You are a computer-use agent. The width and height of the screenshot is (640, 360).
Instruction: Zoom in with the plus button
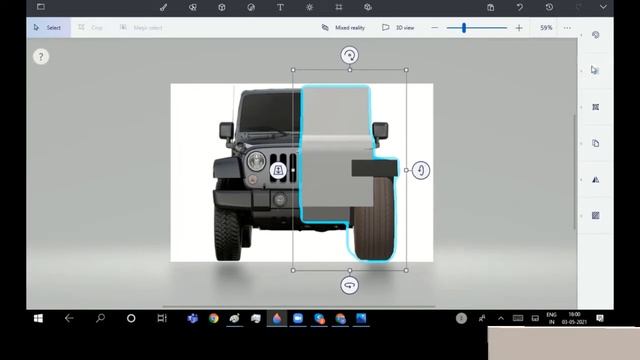point(519,27)
